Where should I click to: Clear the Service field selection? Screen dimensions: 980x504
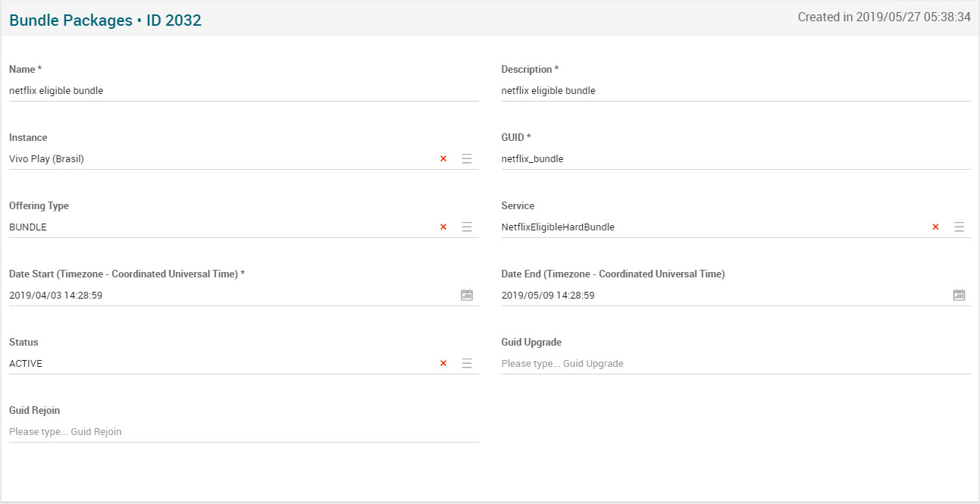point(935,227)
